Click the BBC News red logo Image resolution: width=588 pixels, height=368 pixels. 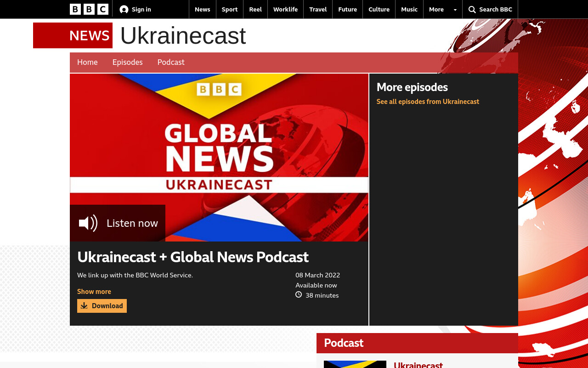point(73,35)
